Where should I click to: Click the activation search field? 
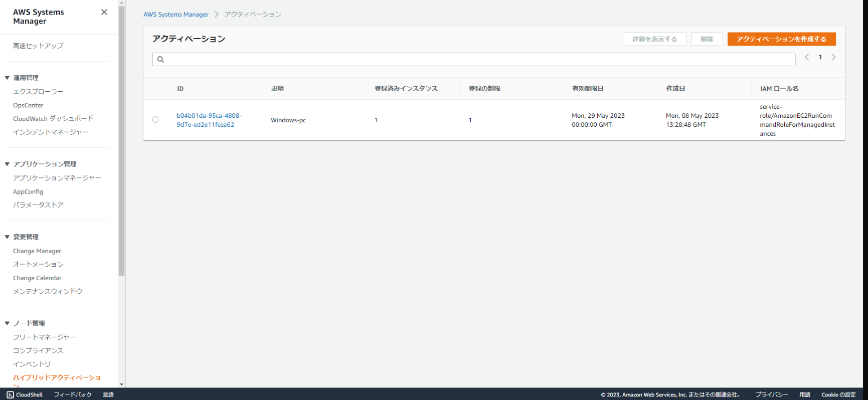pyautogui.click(x=474, y=59)
